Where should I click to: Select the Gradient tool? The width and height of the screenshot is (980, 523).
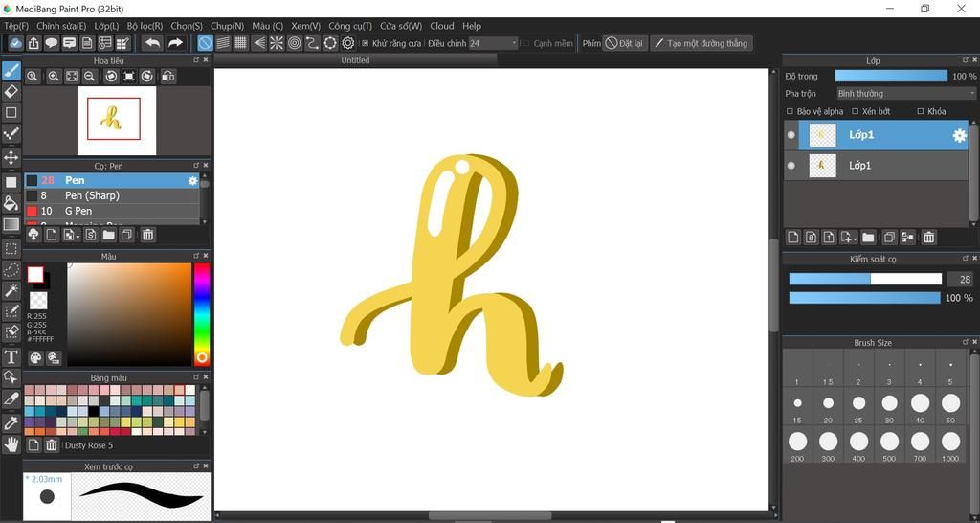coord(11,224)
